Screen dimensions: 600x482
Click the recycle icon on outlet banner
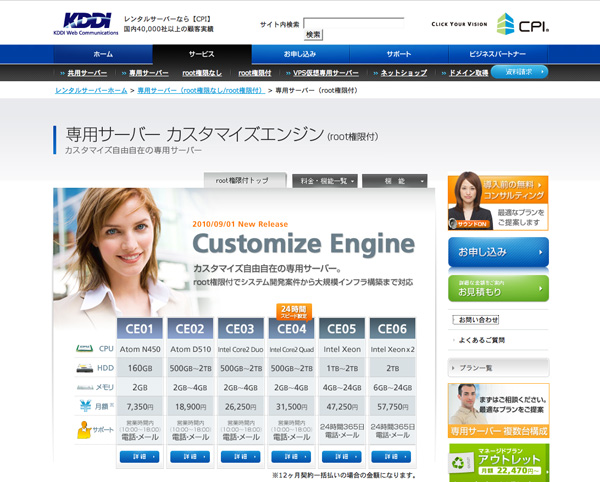pyautogui.click(x=458, y=463)
